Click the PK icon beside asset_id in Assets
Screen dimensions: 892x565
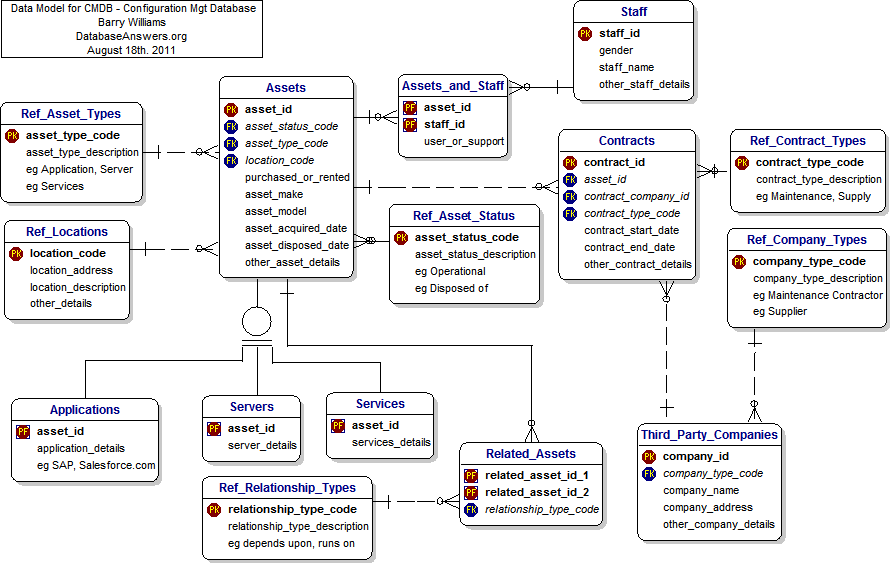(x=230, y=109)
